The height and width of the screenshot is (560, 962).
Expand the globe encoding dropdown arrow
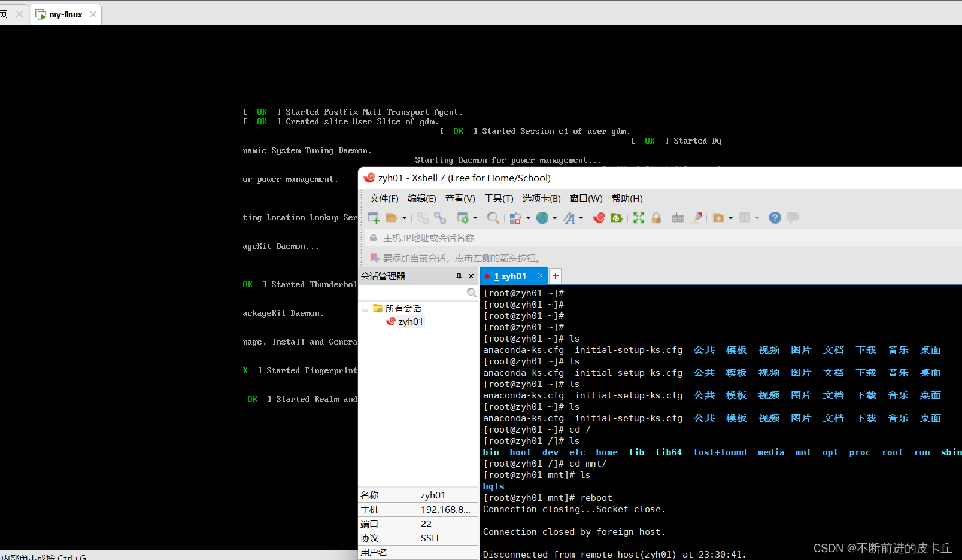pos(554,218)
